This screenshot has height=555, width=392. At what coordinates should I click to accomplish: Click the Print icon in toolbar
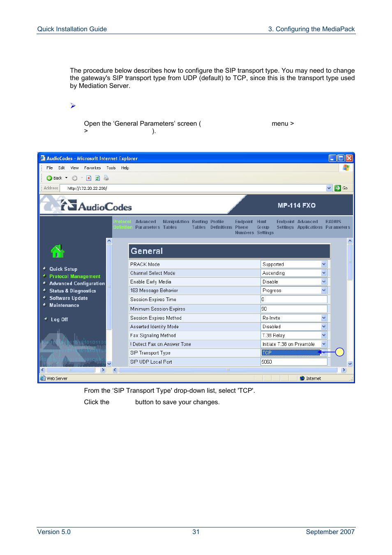(x=106, y=178)
